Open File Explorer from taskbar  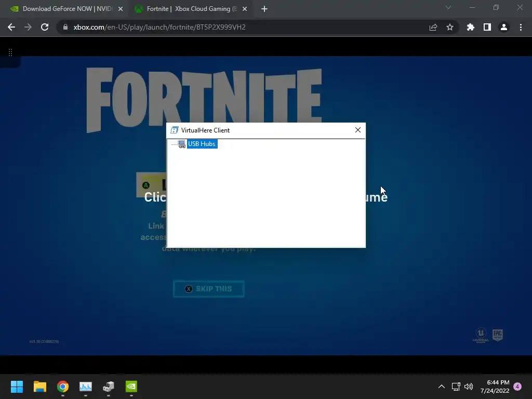[x=39, y=387]
